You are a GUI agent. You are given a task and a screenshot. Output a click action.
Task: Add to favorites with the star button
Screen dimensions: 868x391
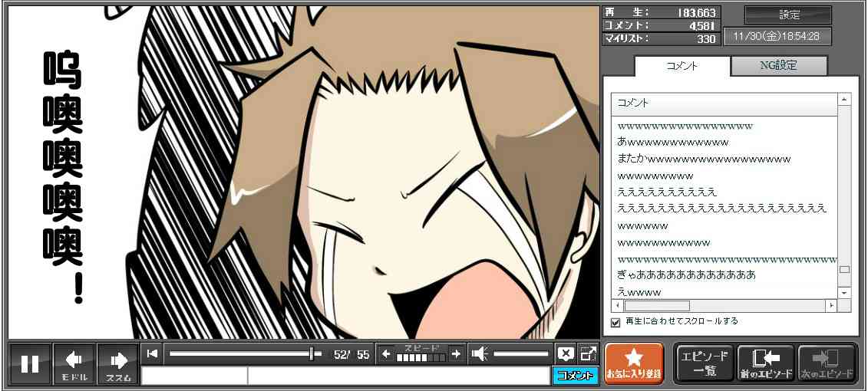tap(633, 363)
